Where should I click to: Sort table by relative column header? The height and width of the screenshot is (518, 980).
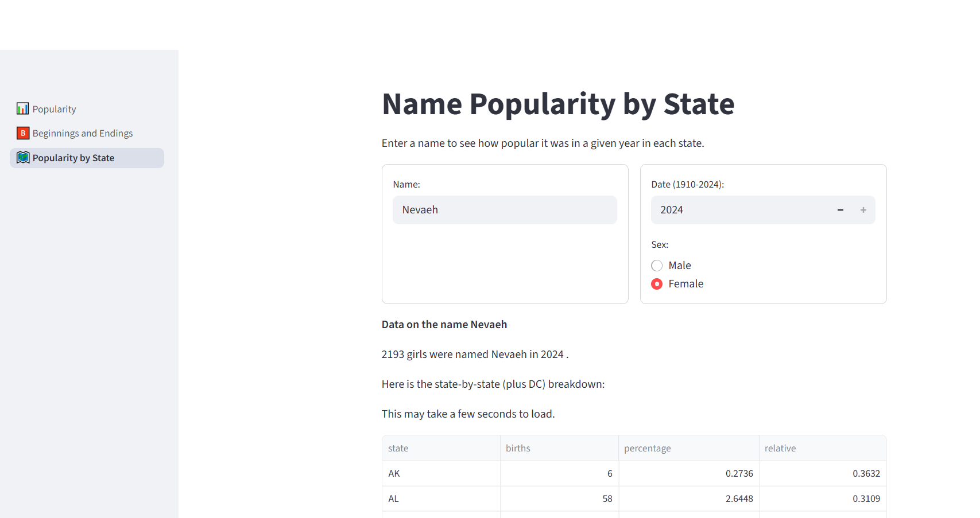(780, 448)
